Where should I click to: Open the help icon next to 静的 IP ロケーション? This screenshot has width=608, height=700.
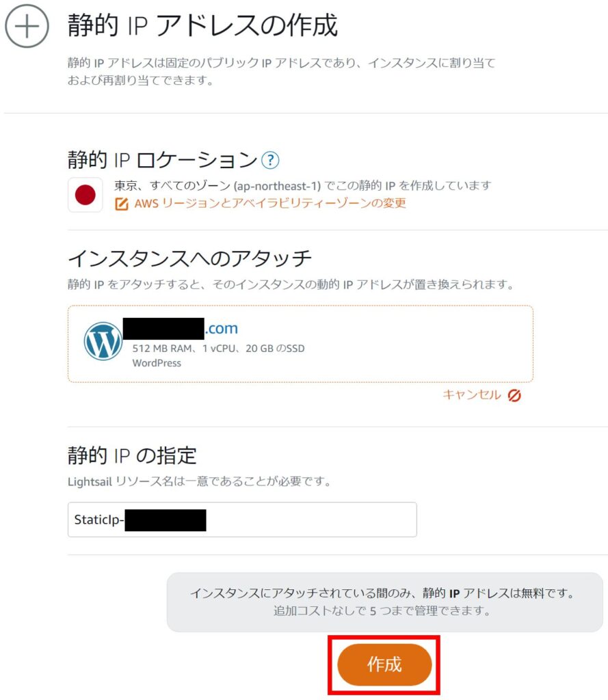(x=270, y=160)
